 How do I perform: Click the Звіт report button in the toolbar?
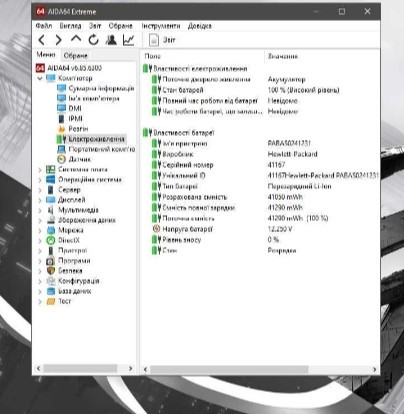(x=162, y=40)
